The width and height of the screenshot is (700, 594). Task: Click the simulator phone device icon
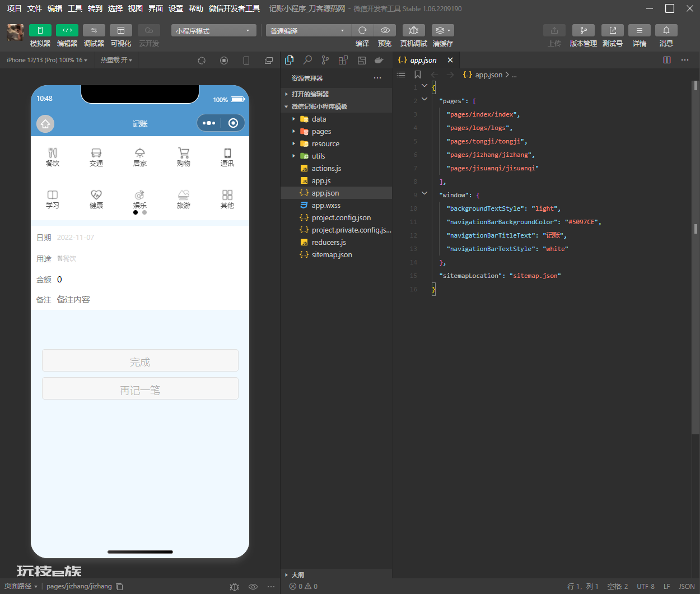click(x=246, y=61)
